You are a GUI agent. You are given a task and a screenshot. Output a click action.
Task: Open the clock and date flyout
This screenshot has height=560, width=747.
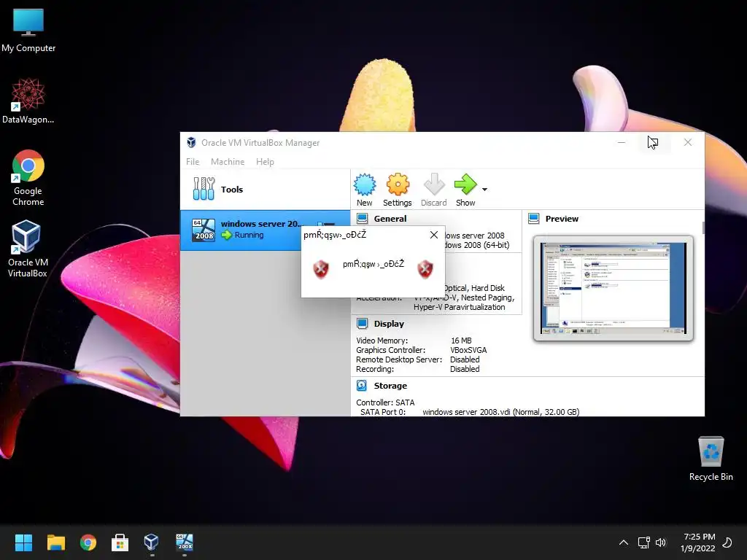(698, 542)
